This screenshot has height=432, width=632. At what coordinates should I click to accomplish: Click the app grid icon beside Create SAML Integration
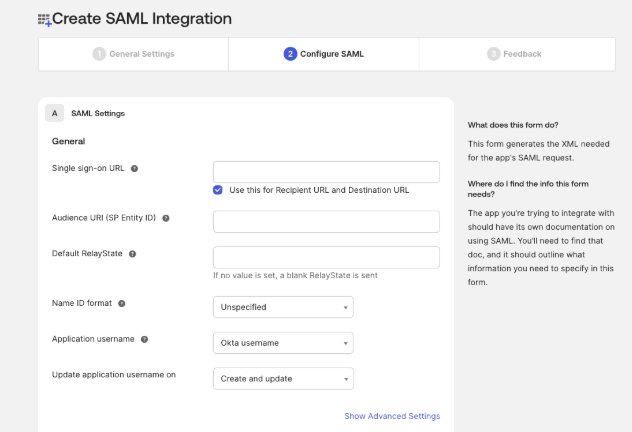point(44,20)
